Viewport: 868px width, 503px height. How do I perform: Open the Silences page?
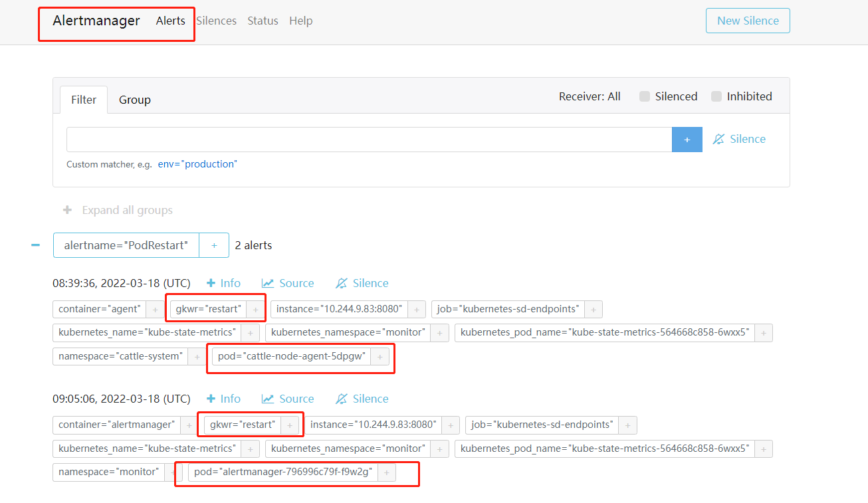click(217, 21)
